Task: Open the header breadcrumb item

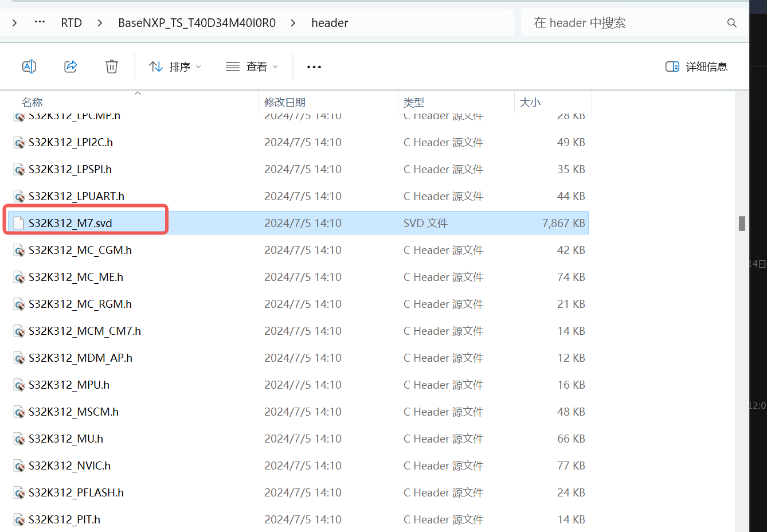Action: tap(330, 22)
